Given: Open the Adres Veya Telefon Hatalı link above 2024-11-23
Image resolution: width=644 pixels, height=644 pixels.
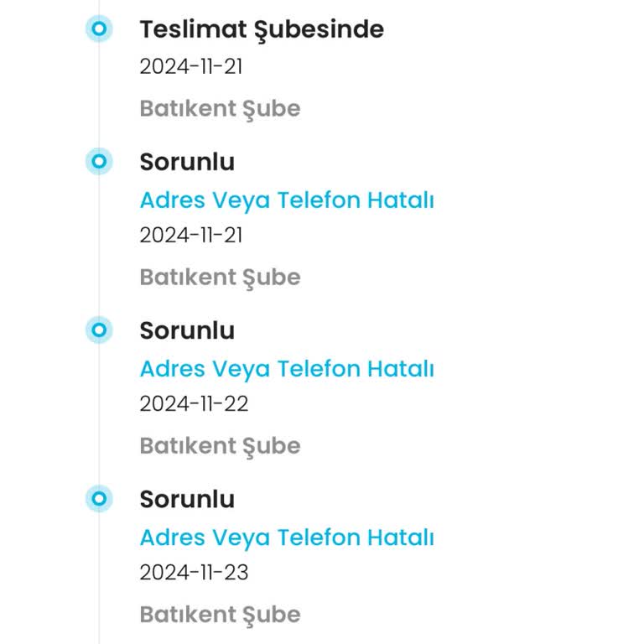Looking at the screenshot, I should (x=287, y=538).
